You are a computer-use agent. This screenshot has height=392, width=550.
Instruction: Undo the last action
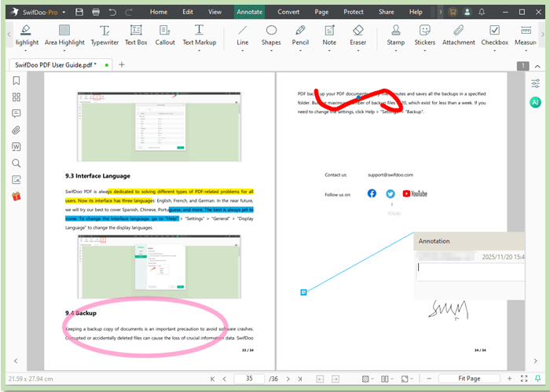(x=112, y=12)
